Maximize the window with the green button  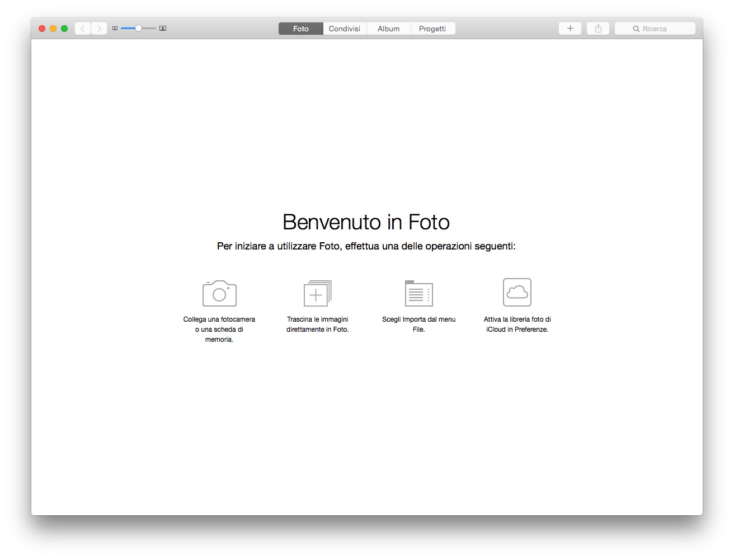64,29
